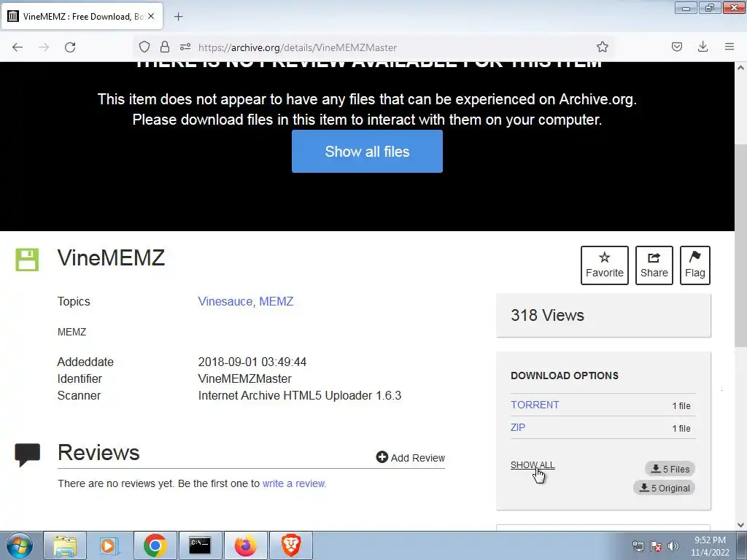
Task: Flag this item
Action: pyautogui.click(x=695, y=265)
